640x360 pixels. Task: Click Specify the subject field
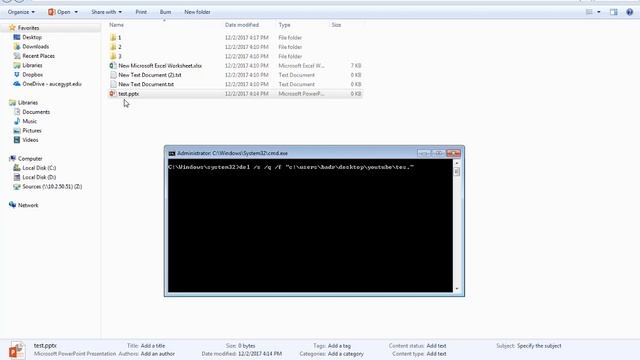(539, 346)
